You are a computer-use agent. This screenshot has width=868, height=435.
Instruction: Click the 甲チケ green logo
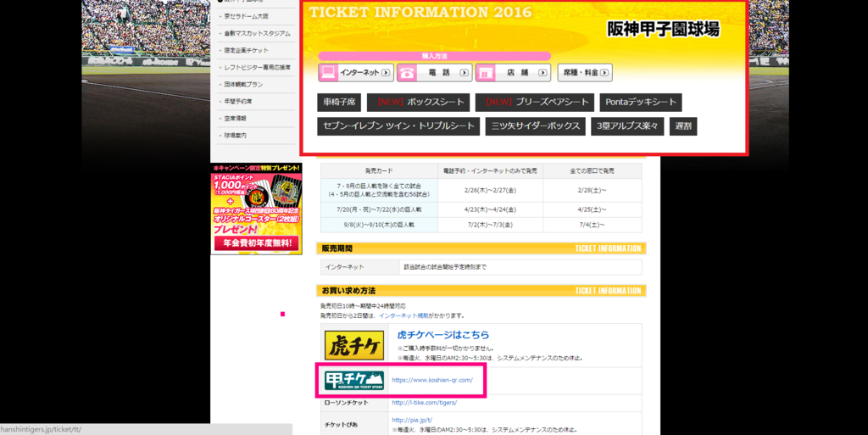tap(353, 381)
